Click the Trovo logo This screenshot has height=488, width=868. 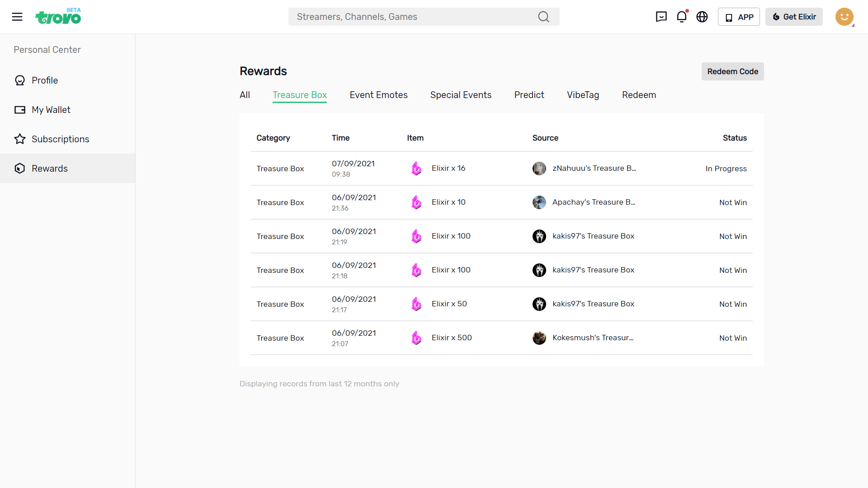[x=58, y=17]
